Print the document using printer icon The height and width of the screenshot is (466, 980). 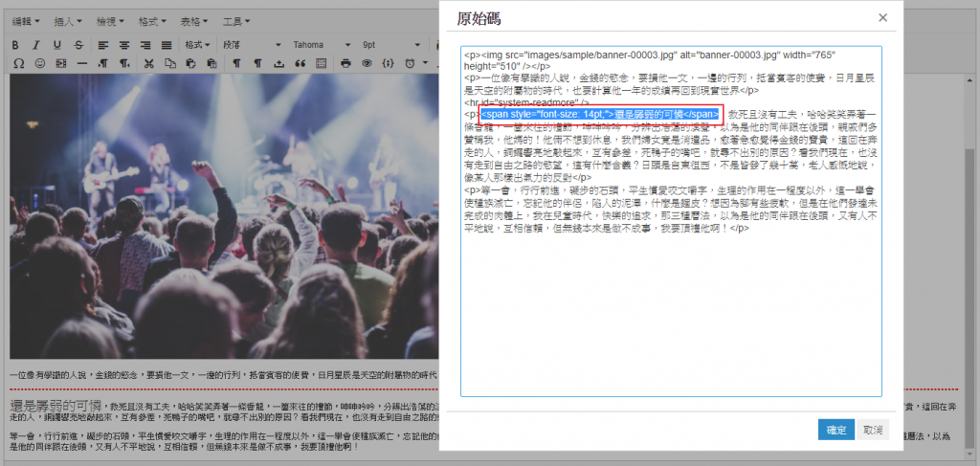coord(345,63)
